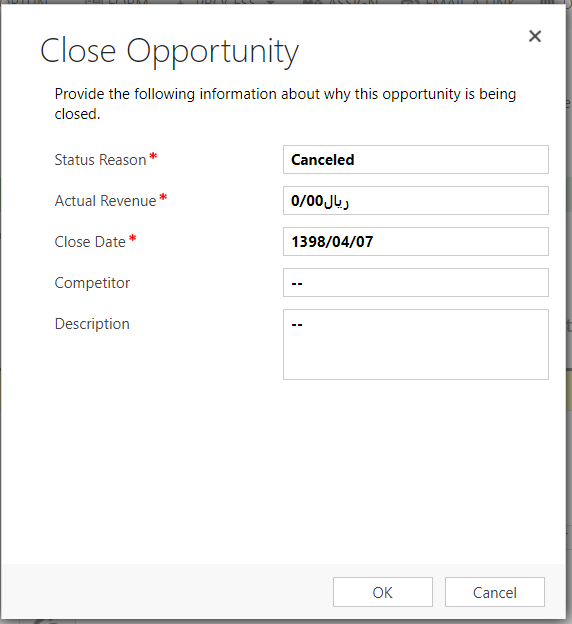
Task: Click the Status Reason label
Action: 100,160
